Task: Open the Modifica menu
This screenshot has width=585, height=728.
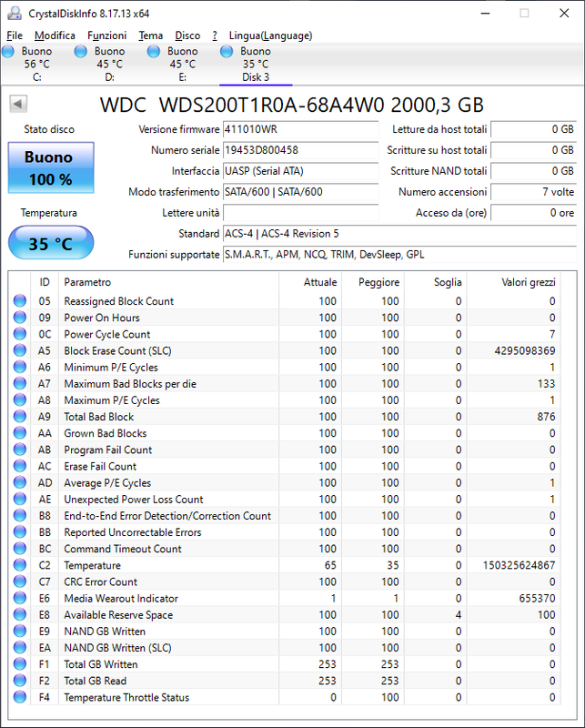Action: click(55, 35)
